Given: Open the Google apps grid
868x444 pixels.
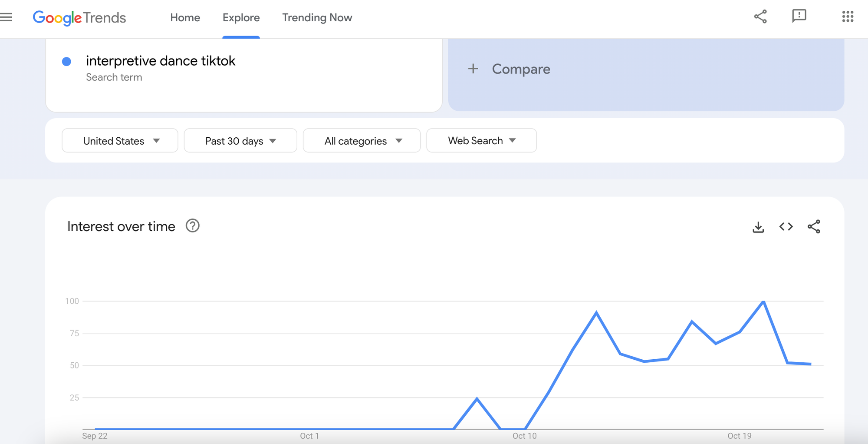Looking at the screenshot, I should [848, 17].
